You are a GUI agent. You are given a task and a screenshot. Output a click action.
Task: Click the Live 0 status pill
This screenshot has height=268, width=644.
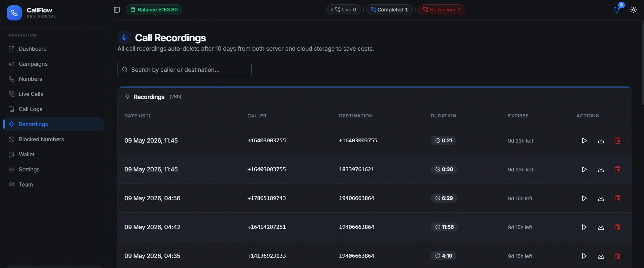(343, 10)
